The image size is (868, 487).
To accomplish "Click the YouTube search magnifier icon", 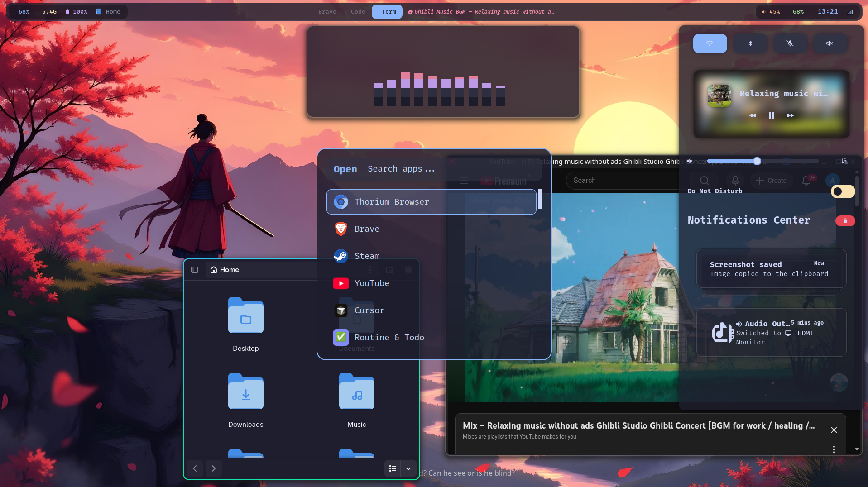I will tap(705, 181).
